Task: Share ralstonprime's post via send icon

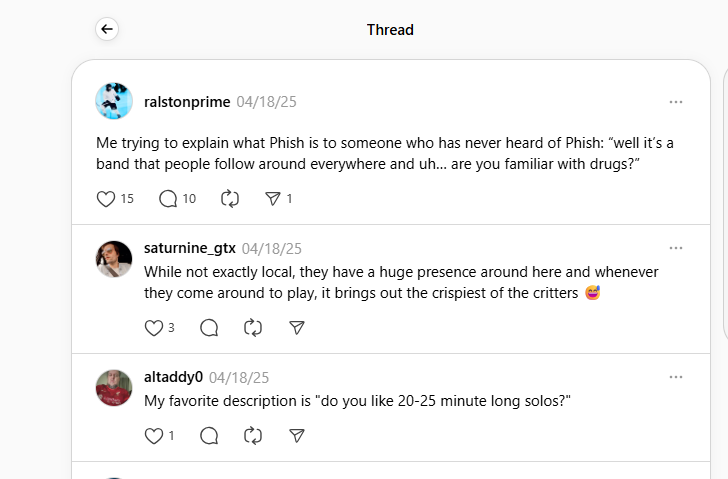Action: [273, 199]
